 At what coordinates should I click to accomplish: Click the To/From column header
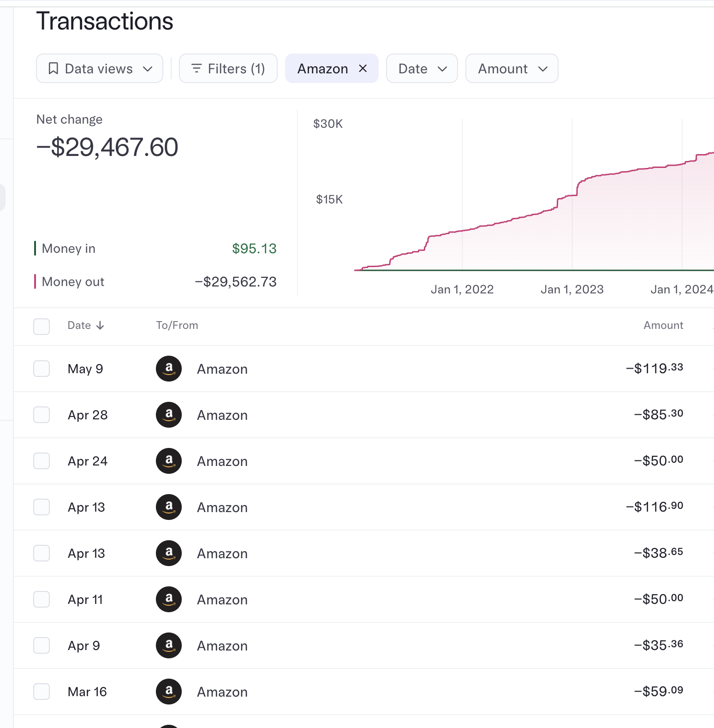point(177,325)
